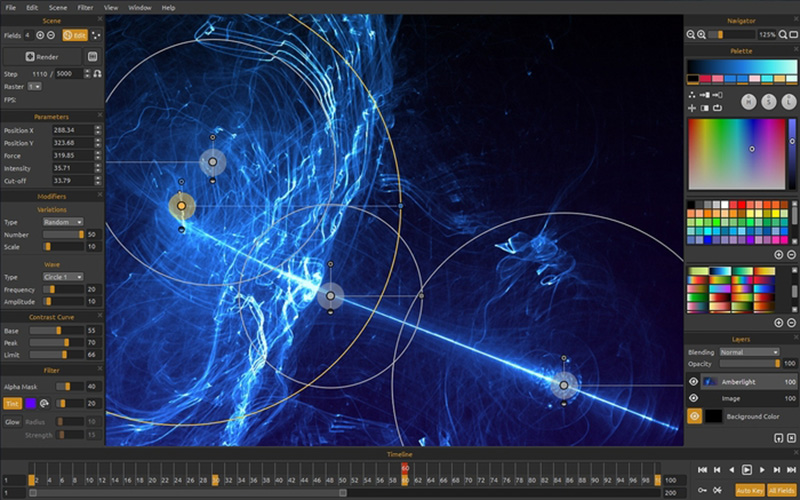Click the purple Tint color swatch
Image resolution: width=800 pixels, height=500 pixels.
31,404
